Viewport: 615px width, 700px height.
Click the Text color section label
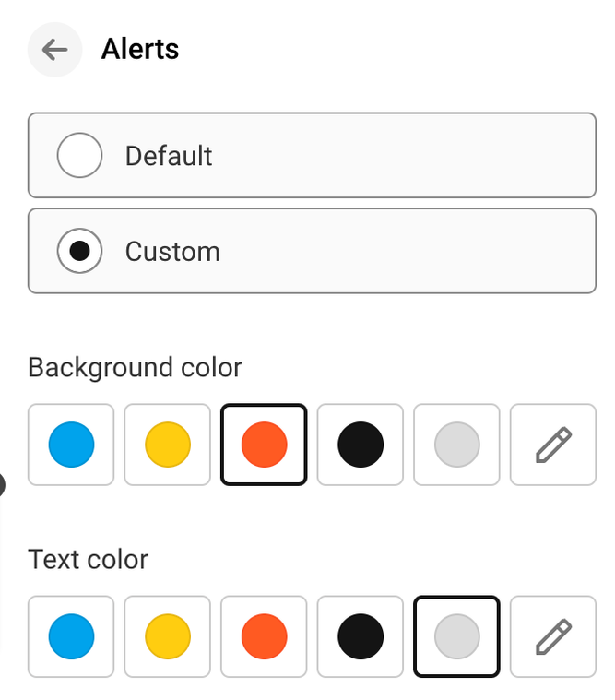click(x=88, y=559)
